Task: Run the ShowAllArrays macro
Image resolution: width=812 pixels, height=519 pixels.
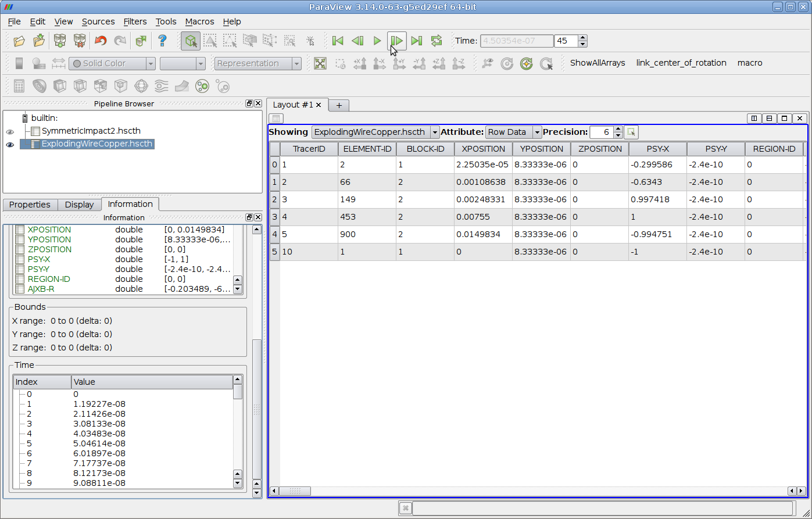Action: pos(598,63)
